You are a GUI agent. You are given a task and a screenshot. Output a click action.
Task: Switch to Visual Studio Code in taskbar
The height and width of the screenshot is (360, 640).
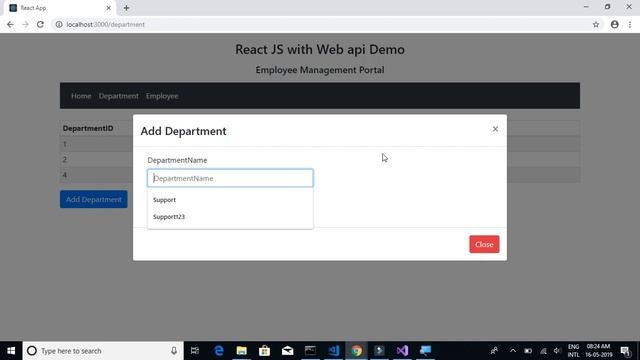(x=333, y=351)
